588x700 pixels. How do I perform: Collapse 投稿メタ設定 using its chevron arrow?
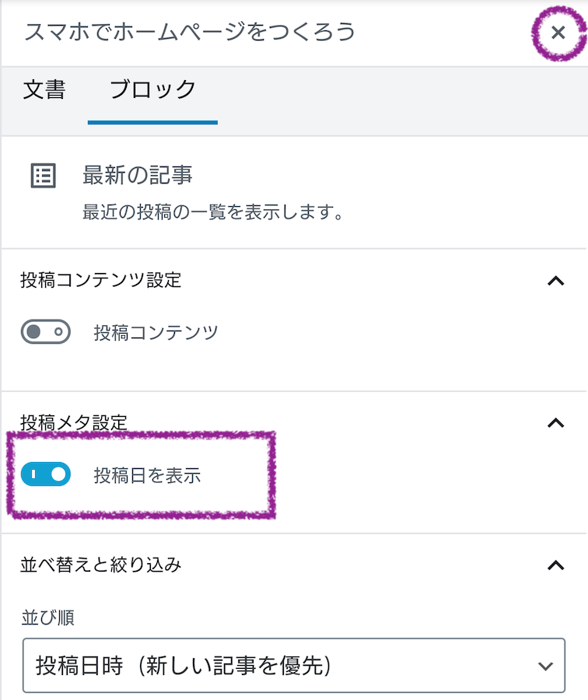[x=555, y=423]
